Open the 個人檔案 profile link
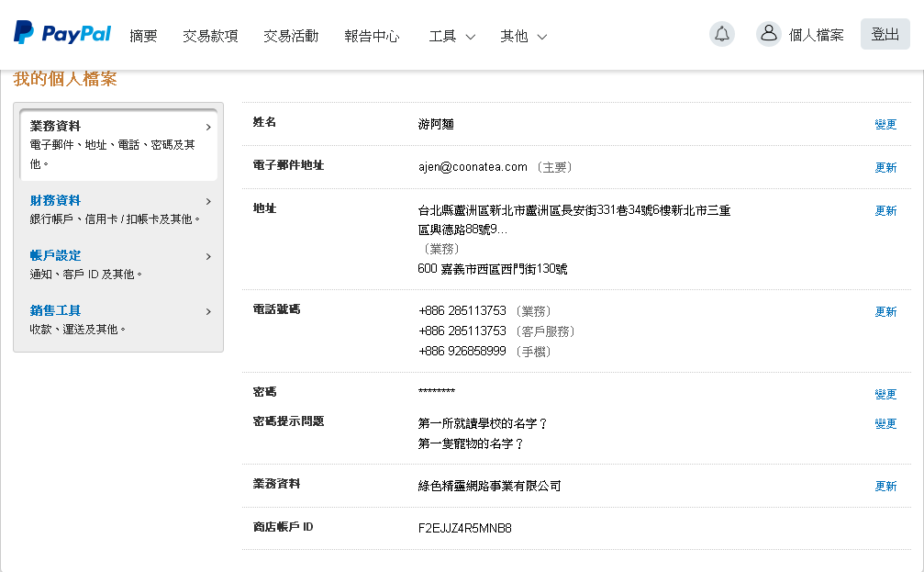 click(x=816, y=36)
